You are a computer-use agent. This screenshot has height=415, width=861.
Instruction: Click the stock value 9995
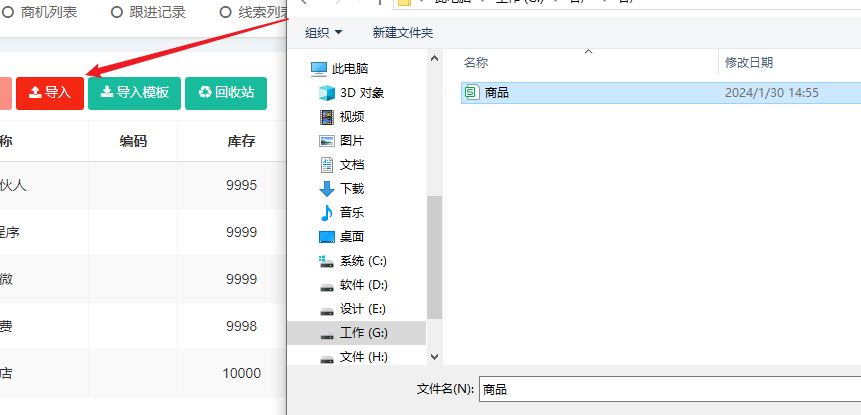[x=242, y=185]
